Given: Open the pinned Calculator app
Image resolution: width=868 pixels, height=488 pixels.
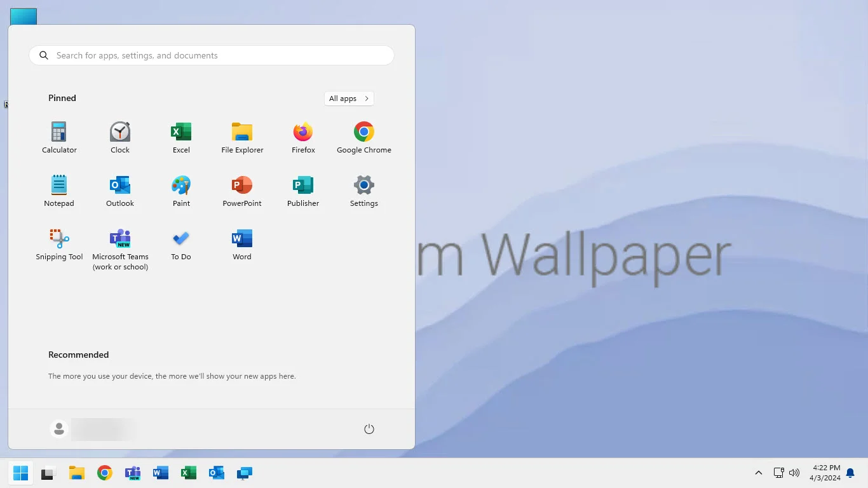Looking at the screenshot, I should click(x=59, y=137).
